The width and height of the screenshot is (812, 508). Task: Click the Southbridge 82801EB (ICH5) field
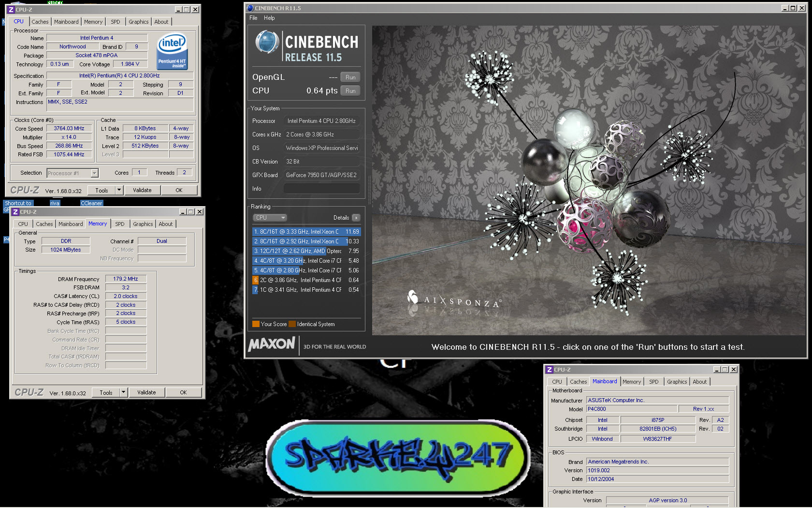pyautogui.click(x=658, y=429)
